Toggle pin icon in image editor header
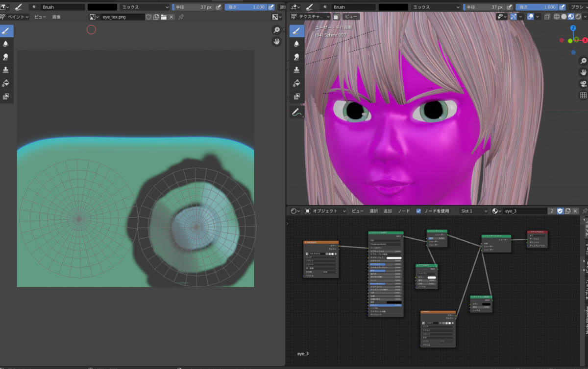 (181, 17)
